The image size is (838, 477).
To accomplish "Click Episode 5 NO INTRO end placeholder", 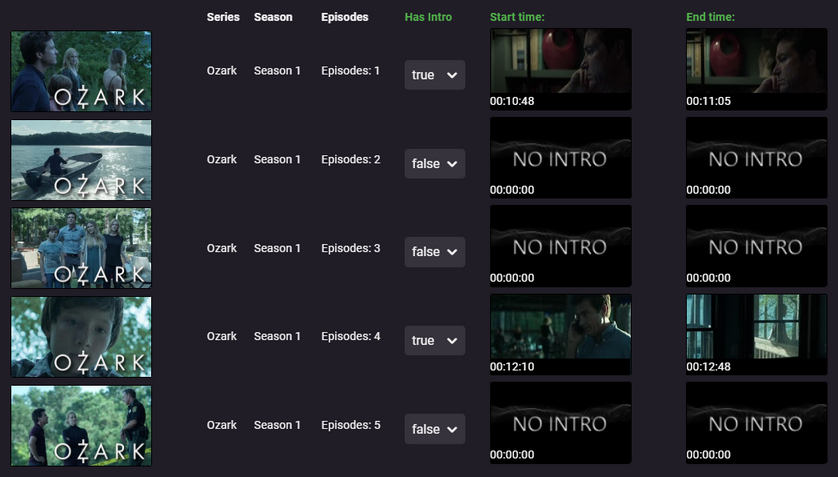I will click(x=756, y=423).
